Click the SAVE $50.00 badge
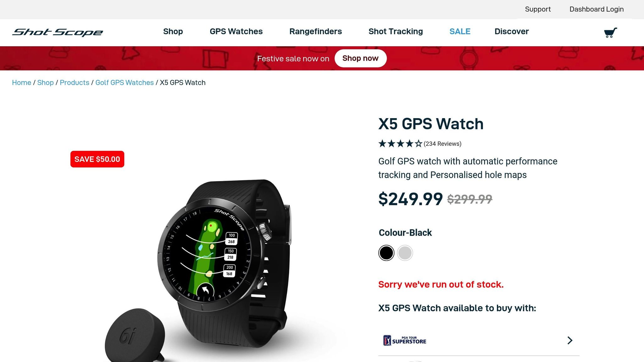644x362 pixels. click(x=97, y=159)
